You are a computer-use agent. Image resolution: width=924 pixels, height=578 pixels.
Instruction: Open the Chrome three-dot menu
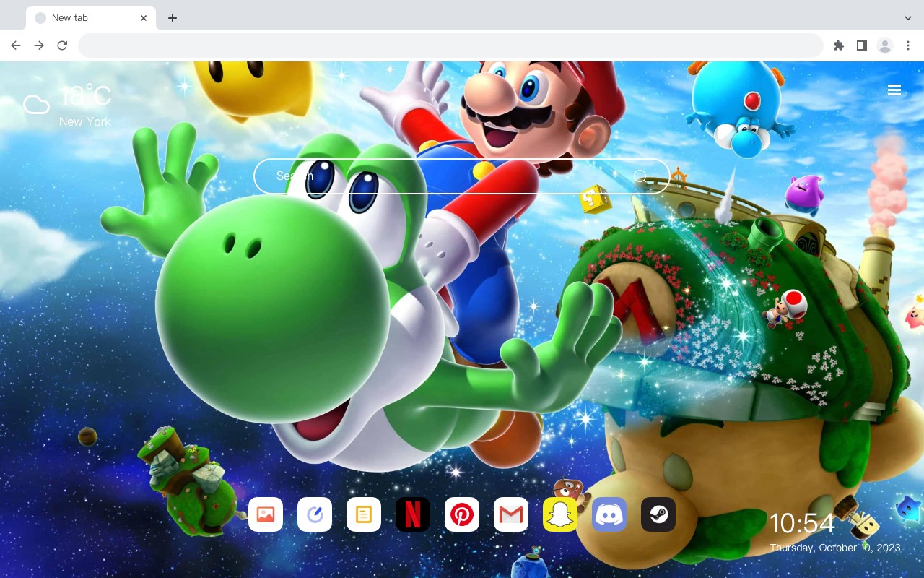click(x=908, y=46)
